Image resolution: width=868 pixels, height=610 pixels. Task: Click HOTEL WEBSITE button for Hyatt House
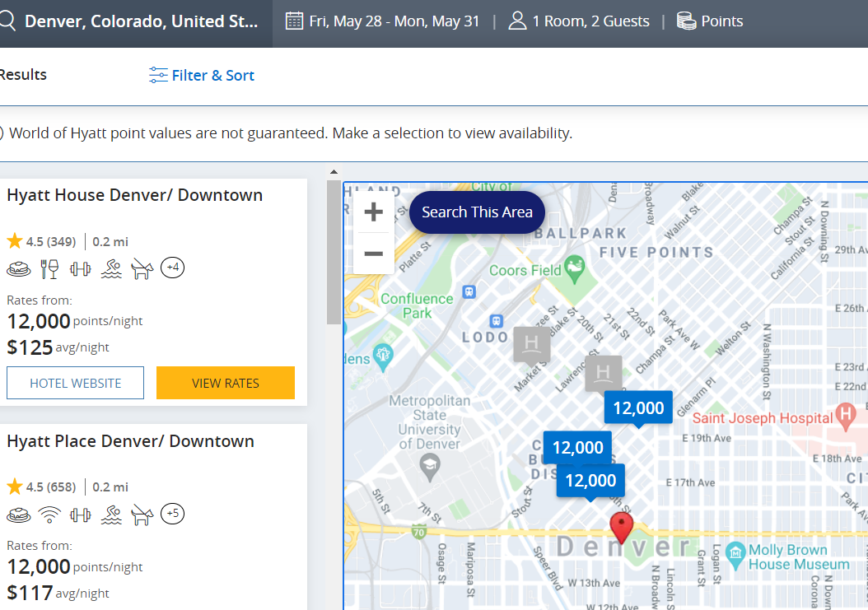point(75,383)
